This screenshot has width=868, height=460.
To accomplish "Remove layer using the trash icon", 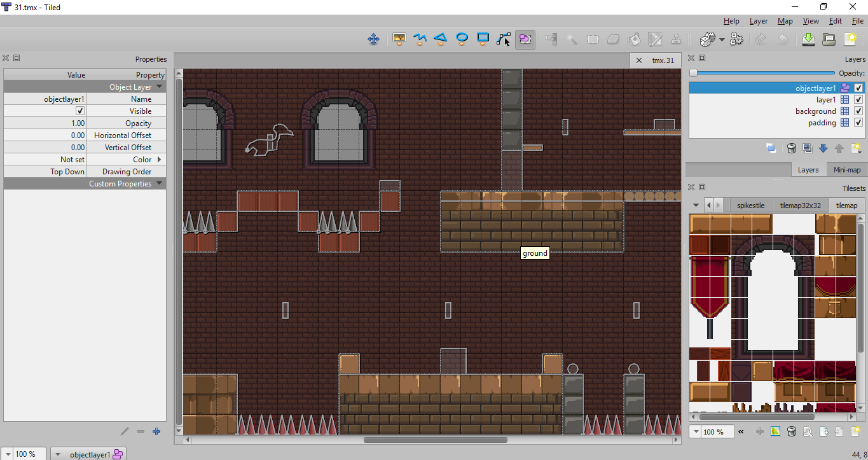I will click(x=792, y=148).
